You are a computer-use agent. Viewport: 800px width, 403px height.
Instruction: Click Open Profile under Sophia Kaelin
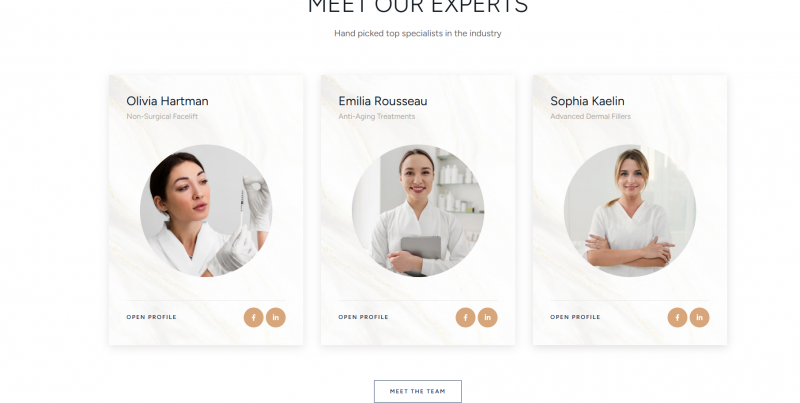(575, 317)
